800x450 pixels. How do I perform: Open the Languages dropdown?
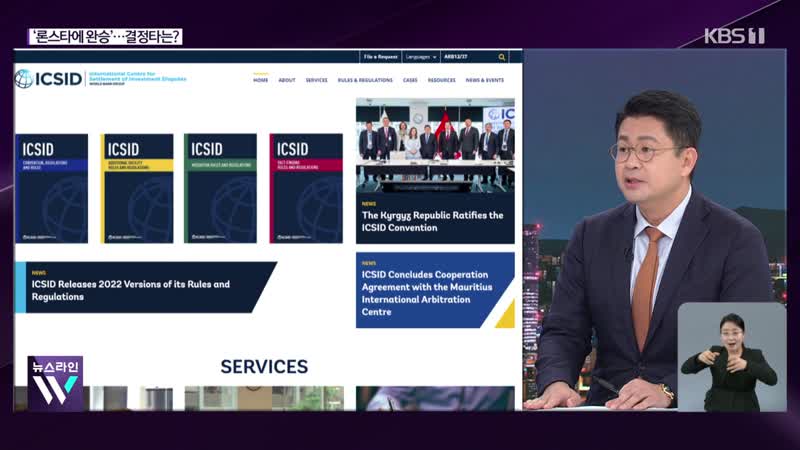(x=423, y=57)
